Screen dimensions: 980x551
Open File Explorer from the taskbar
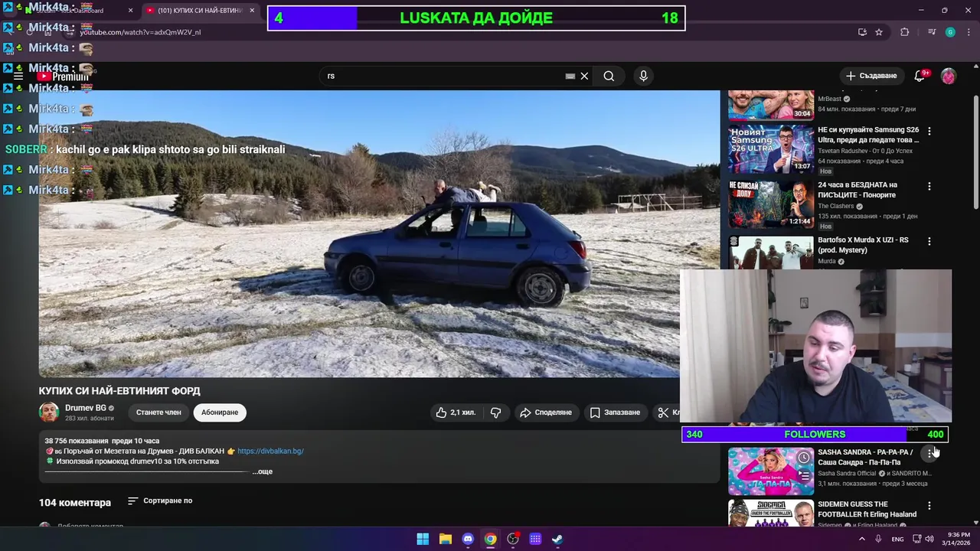446,539
